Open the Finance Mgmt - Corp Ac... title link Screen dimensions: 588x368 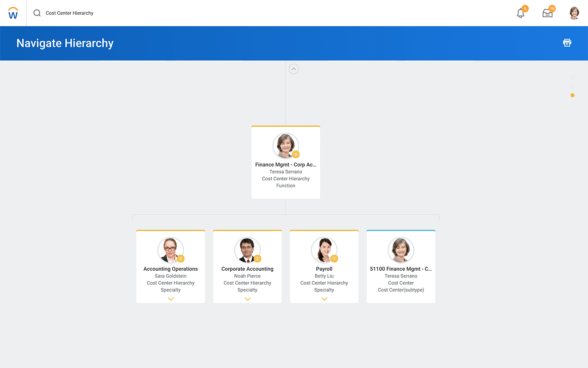click(286, 165)
